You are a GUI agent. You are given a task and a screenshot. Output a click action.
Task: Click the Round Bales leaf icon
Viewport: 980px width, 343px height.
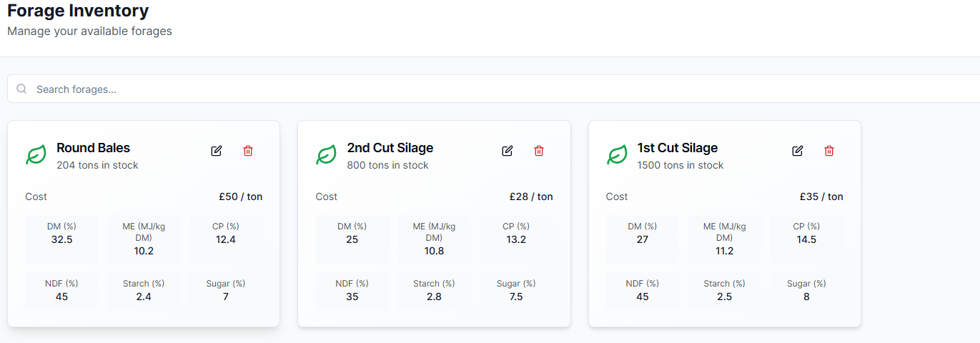pyautogui.click(x=36, y=155)
